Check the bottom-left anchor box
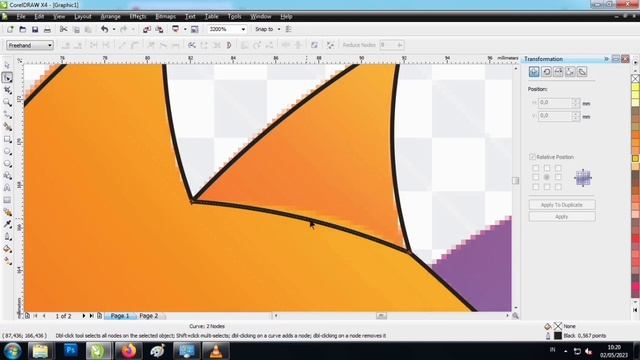The height and width of the screenshot is (360, 640). pyautogui.click(x=536, y=187)
